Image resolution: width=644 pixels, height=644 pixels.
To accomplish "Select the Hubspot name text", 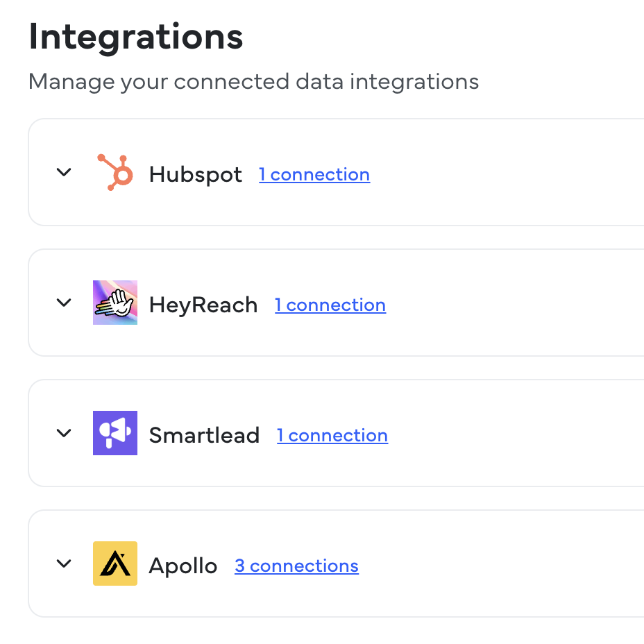I will (196, 175).
